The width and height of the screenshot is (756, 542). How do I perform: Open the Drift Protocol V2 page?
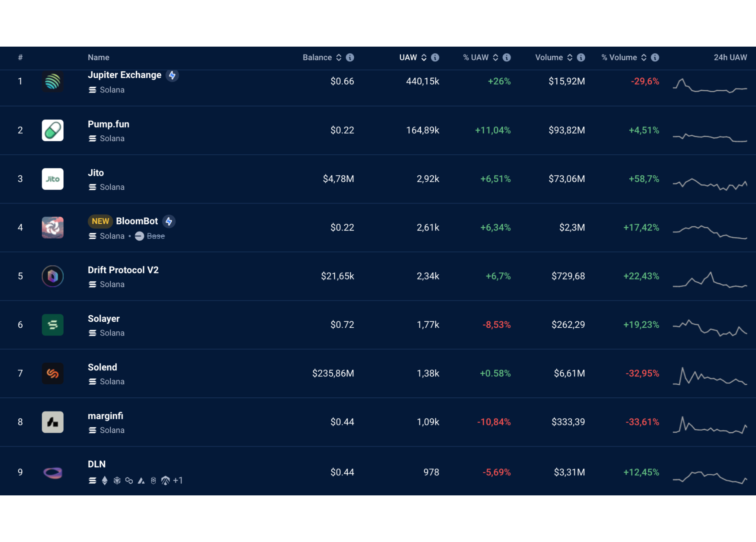pos(123,270)
